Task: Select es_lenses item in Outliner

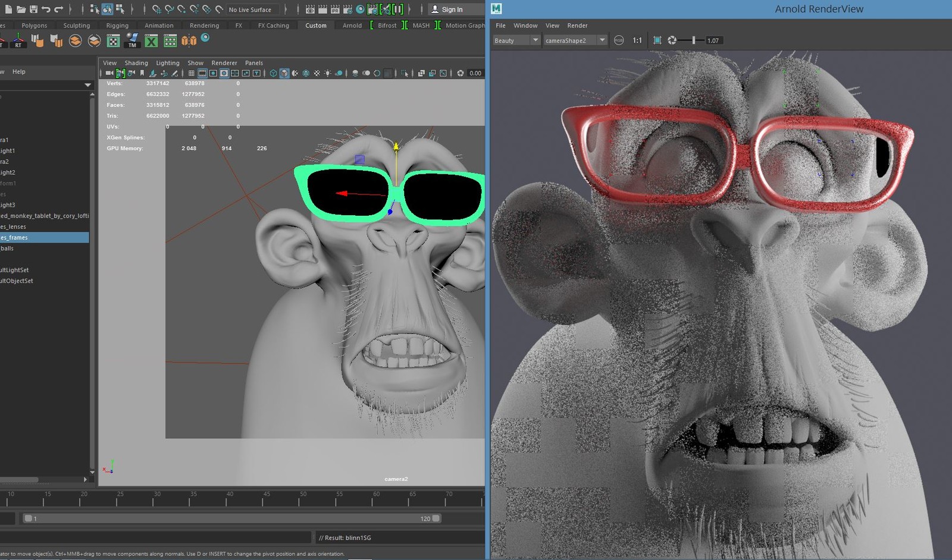Action: coord(13,227)
